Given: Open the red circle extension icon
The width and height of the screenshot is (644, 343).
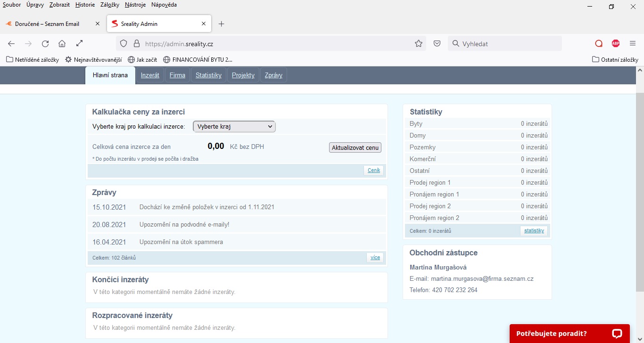Looking at the screenshot, I should point(599,44).
